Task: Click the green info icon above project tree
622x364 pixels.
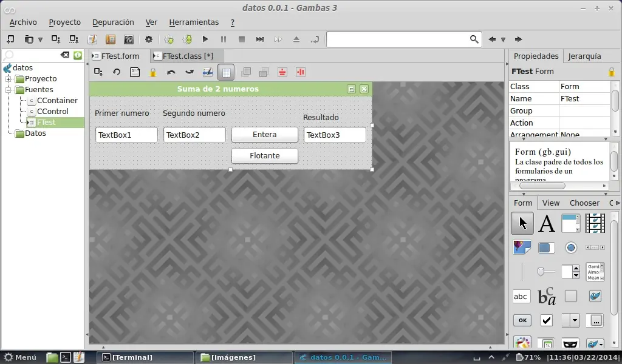Action: click(78, 55)
